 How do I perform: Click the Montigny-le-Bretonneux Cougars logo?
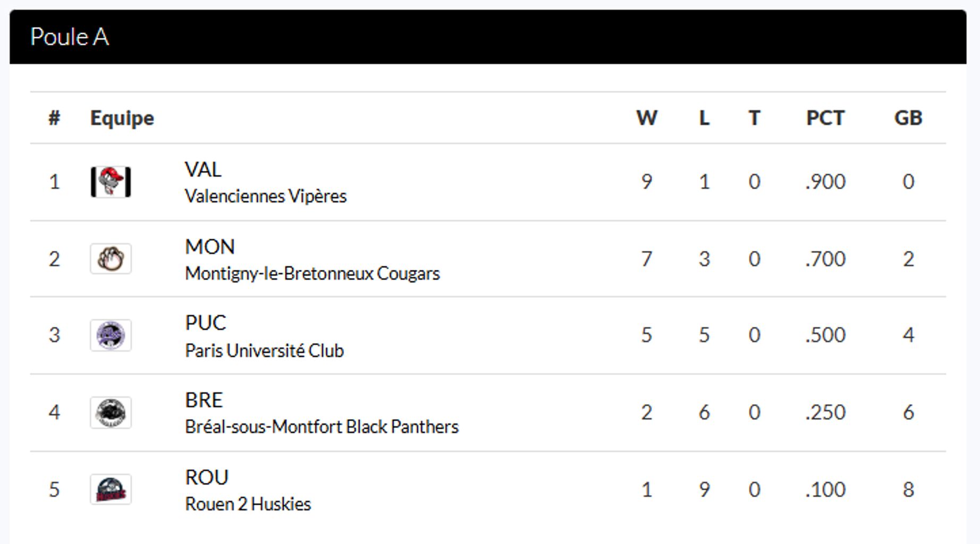(111, 259)
